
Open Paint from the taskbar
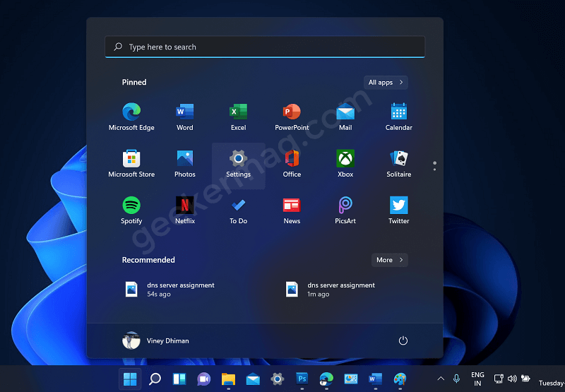400,379
